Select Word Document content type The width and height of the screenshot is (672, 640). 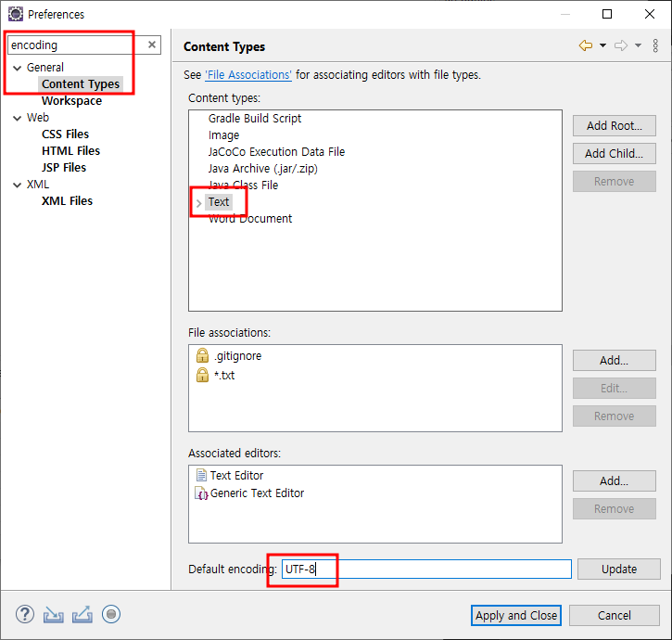tap(250, 219)
